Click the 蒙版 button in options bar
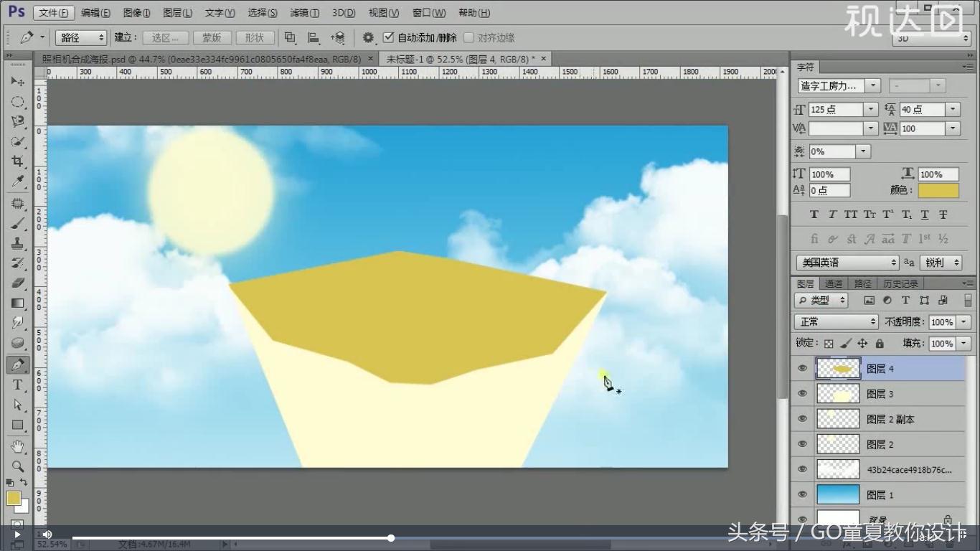The width and height of the screenshot is (980, 551). 212,37
